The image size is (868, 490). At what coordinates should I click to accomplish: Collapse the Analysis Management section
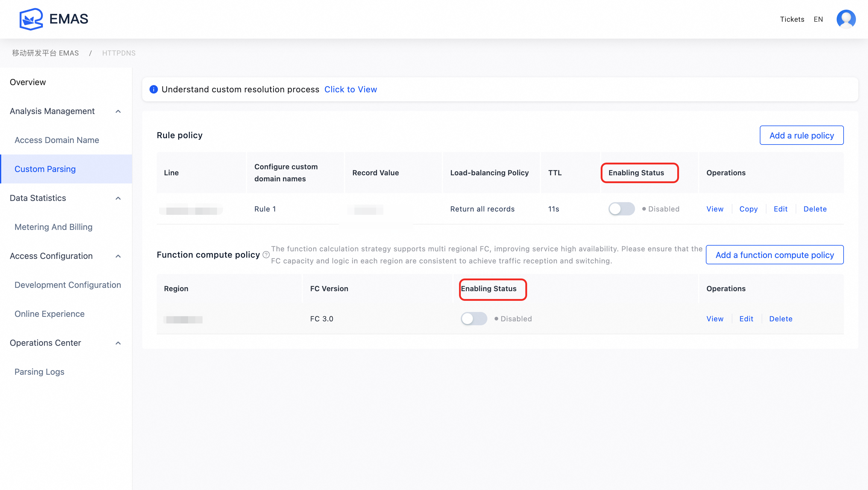118,111
